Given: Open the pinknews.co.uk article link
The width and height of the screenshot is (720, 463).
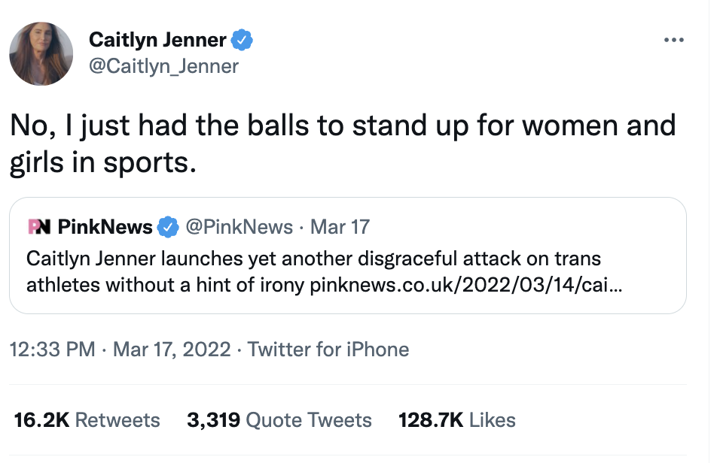Looking at the screenshot, I should tap(466, 285).
